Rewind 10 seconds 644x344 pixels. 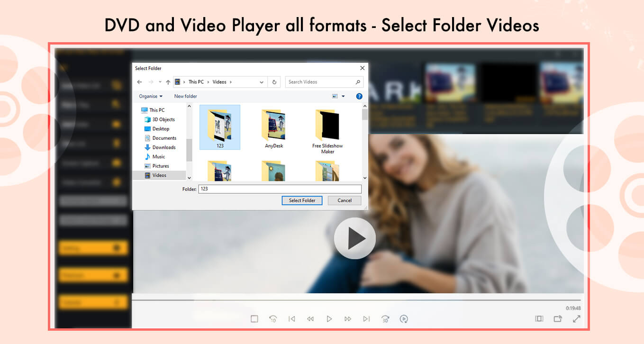pos(273,319)
